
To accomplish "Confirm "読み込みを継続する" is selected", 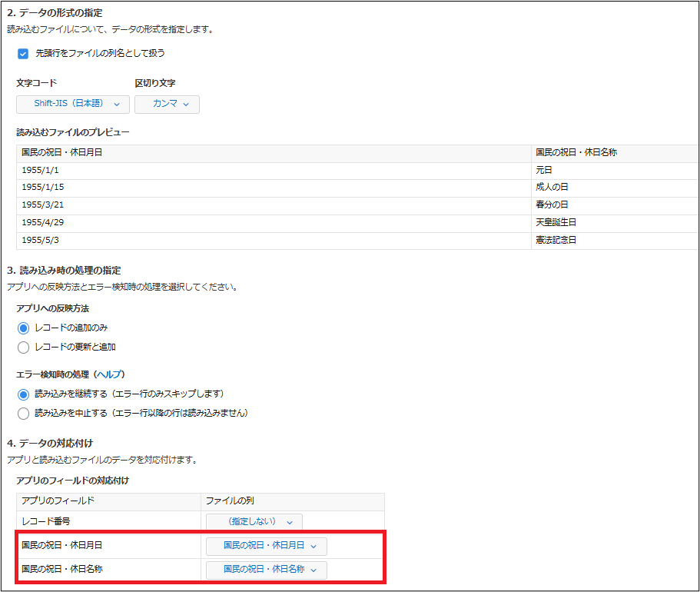I will pos(23,394).
